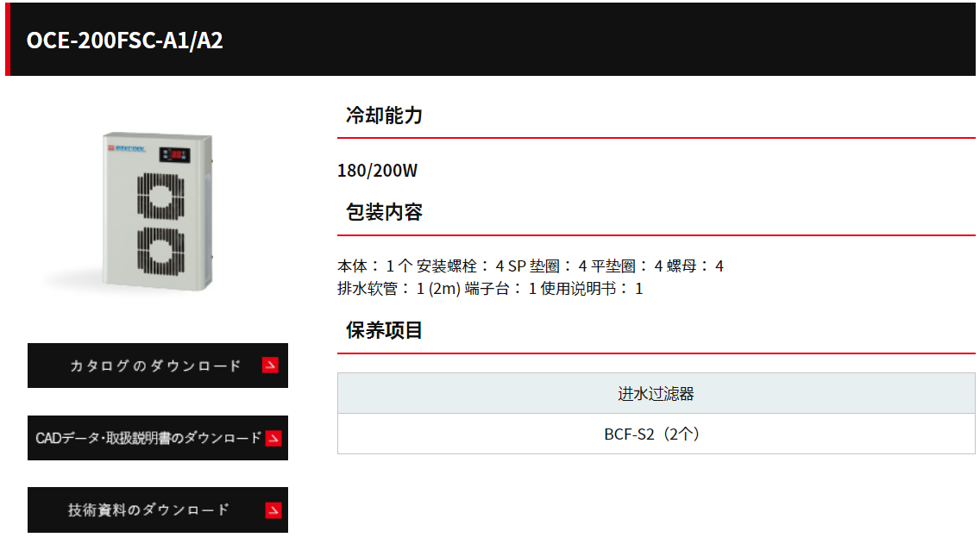Click the 180/200W cooling capacity value
Image resolution: width=980 pixels, height=550 pixels.
tap(378, 171)
